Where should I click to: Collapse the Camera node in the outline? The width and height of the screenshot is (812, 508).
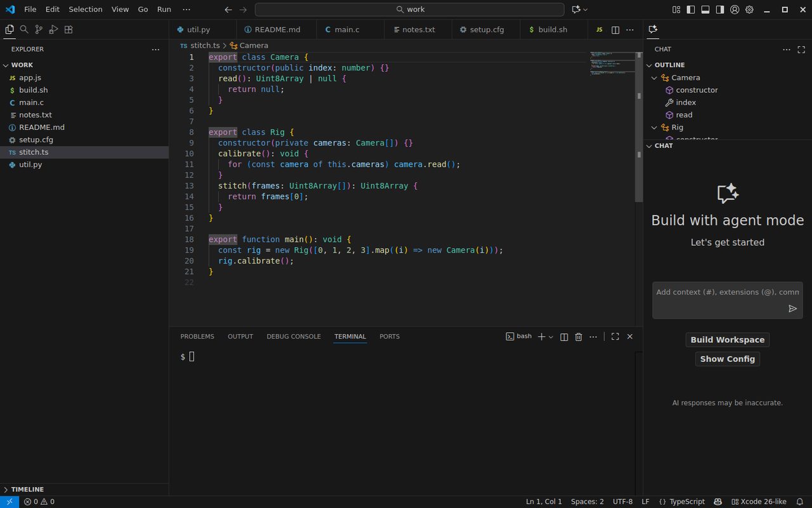coord(655,77)
